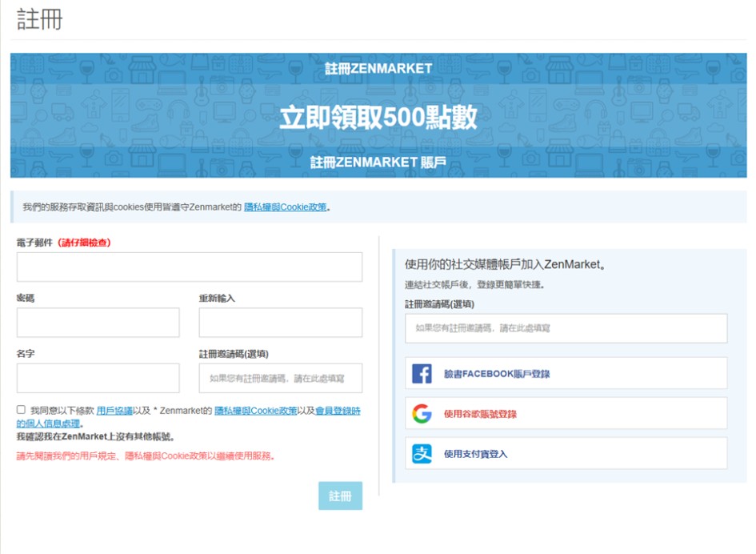Click the 我確認我在ZenMarket上沒有其他帳號 text
Image resolution: width=756 pixels, height=554 pixels.
[x=95, y=437]
